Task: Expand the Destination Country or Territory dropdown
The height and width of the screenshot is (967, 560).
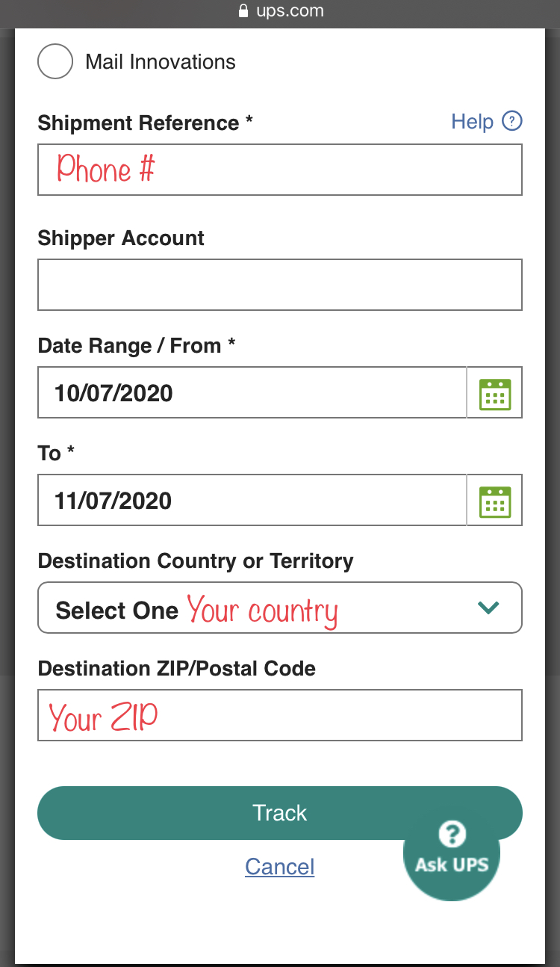Action: [279, 608]
